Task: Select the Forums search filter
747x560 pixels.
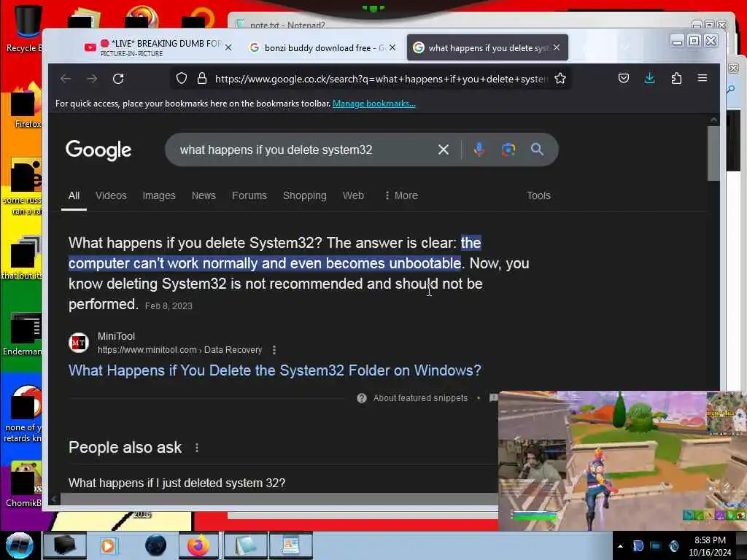Action: pyautogui.click(x=249, y=195)
